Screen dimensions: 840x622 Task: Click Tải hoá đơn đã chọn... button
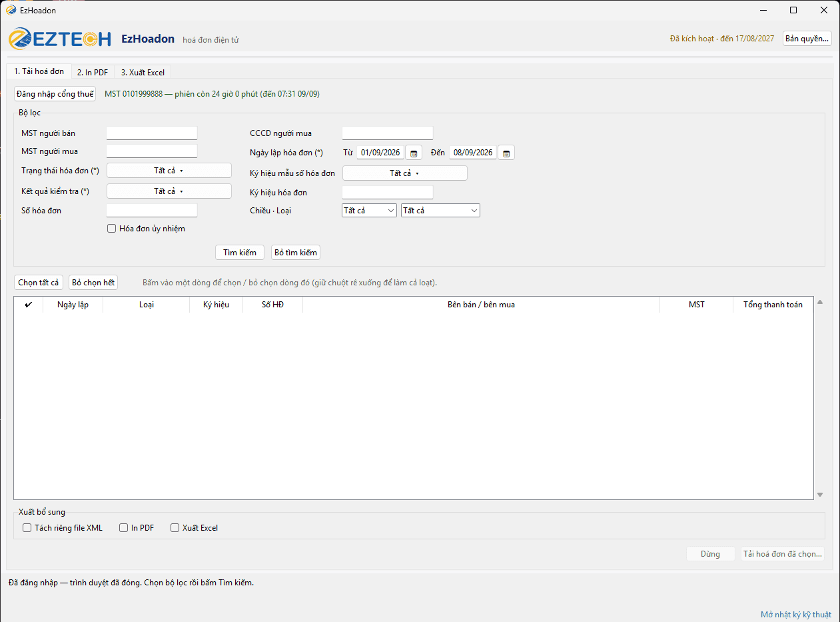[783, 554]
